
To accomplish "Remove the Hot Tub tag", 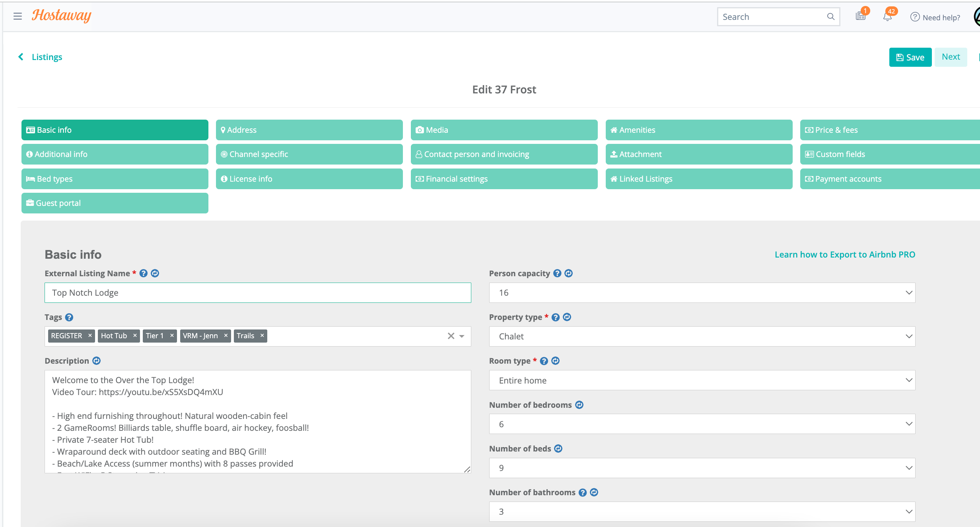I will (135, 336).
